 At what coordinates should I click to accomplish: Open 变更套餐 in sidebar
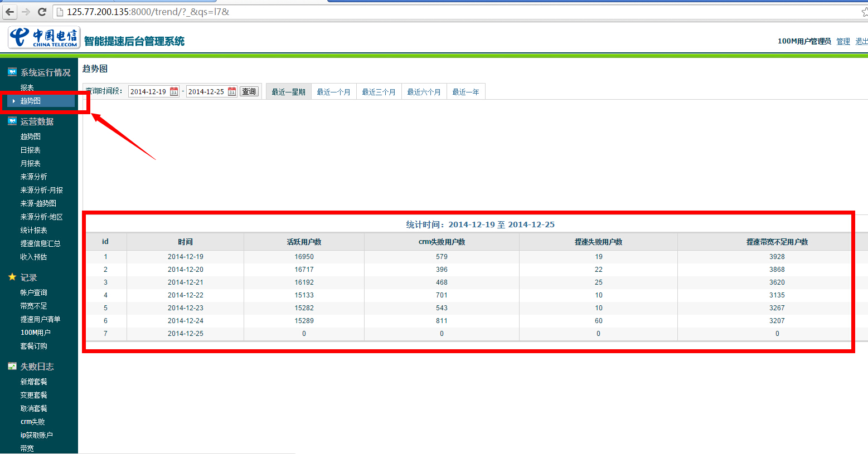point(33,395)
